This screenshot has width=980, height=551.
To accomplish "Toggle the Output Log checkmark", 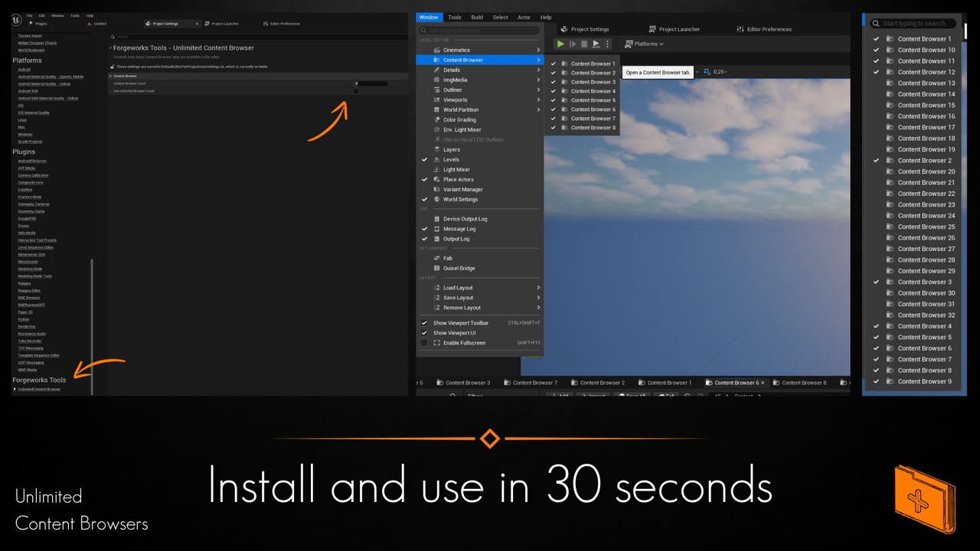I will [424, 239].
